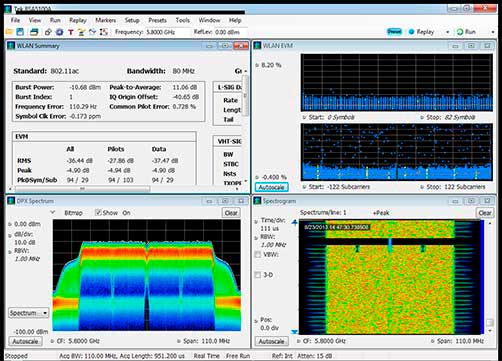Click the open folder toolbar icon

[9, 32]
